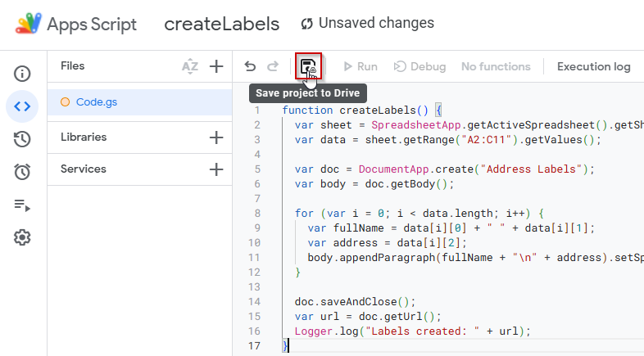
Task: Click the orange unsaved dot beside Code.gs
Action: [x=65, y=102]
